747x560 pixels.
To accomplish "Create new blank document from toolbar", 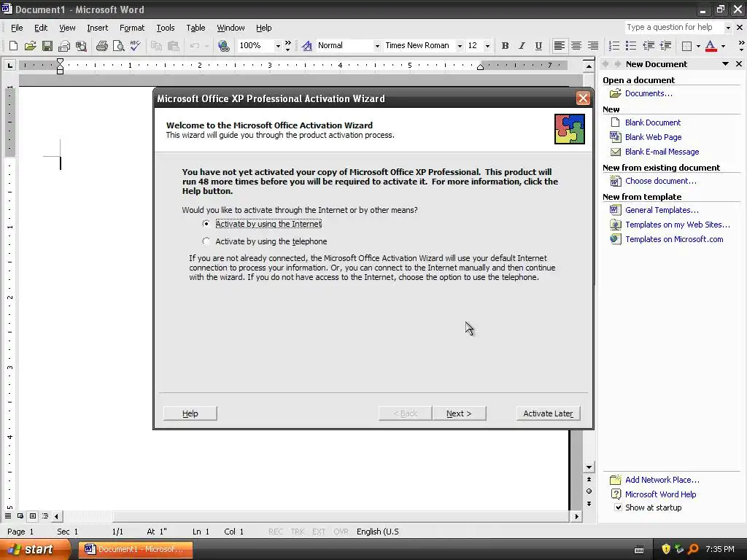I will [13, 46].
